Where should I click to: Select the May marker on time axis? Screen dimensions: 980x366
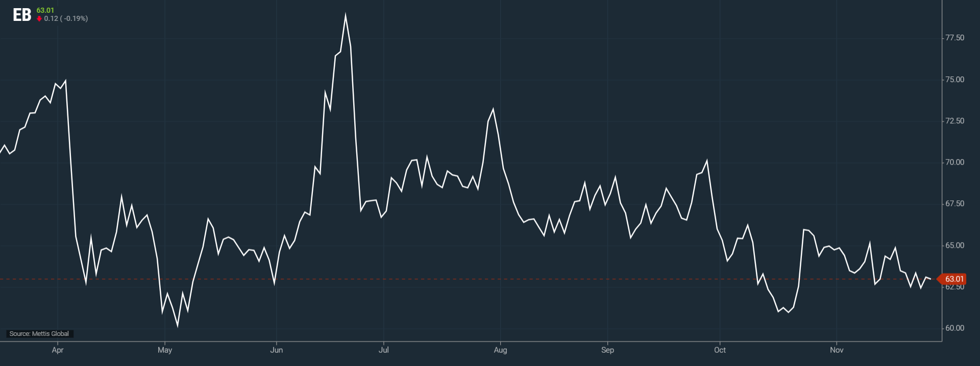click(165, 350)
